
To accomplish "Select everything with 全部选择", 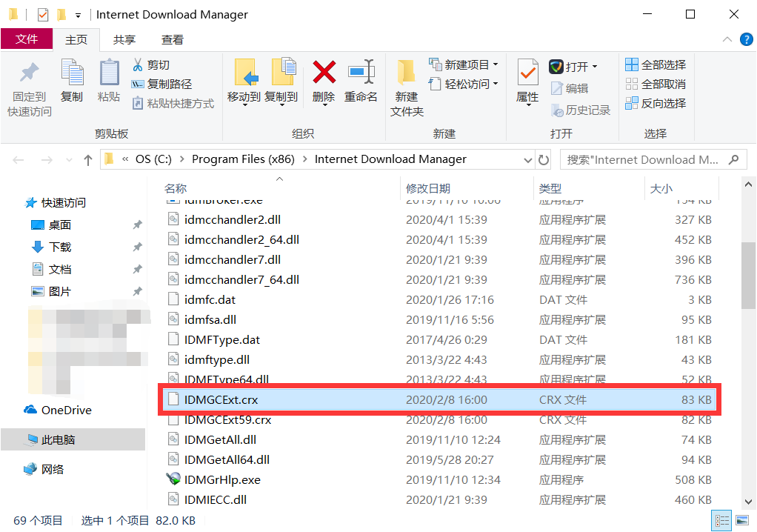I will click(655, 64).
